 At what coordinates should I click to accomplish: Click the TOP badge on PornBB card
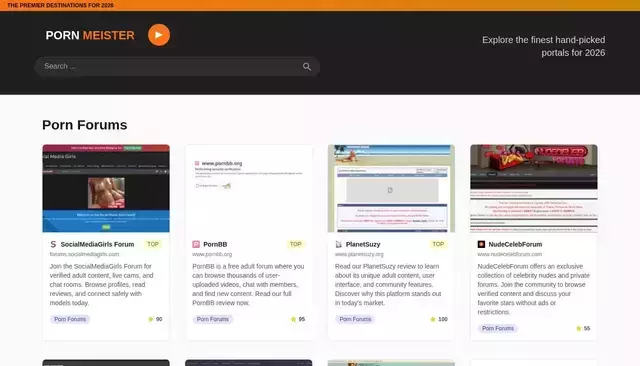point(296,244)
